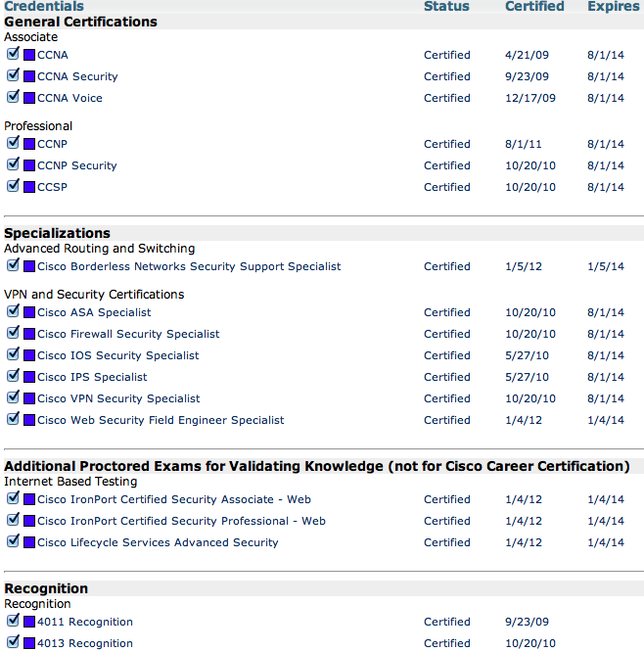Toggle the Cisco VPN Security Specialist checkbox
Image resolution: width=644 pixels, height=651 pixels.
13,397
